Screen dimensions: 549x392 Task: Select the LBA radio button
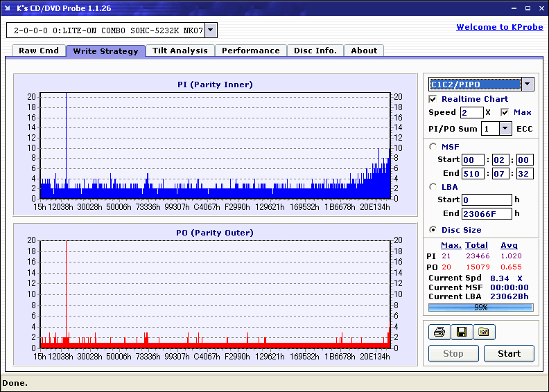(x=433, y=187)
